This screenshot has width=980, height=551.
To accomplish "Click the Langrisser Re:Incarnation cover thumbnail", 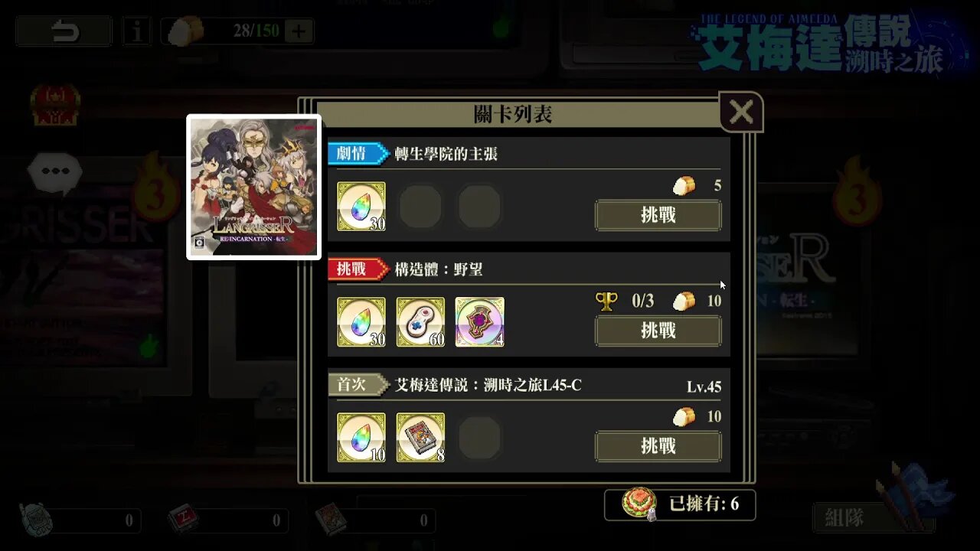I will (253, 187).
